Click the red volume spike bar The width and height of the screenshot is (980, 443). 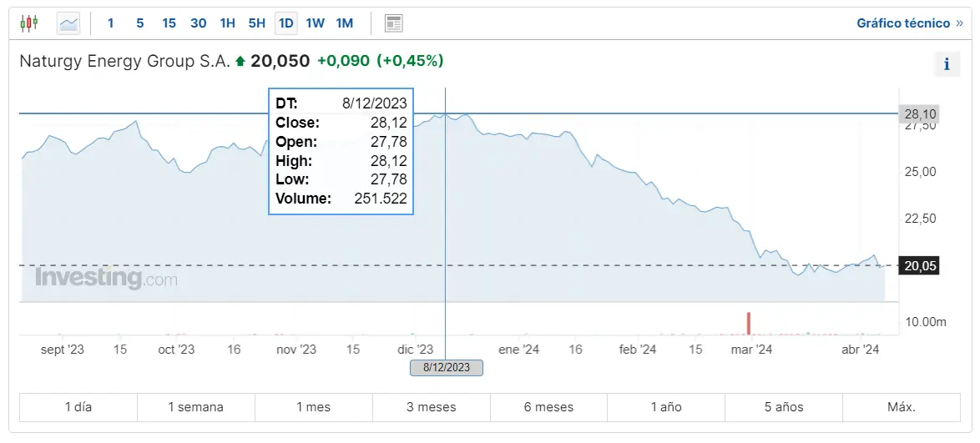(748, 322)
